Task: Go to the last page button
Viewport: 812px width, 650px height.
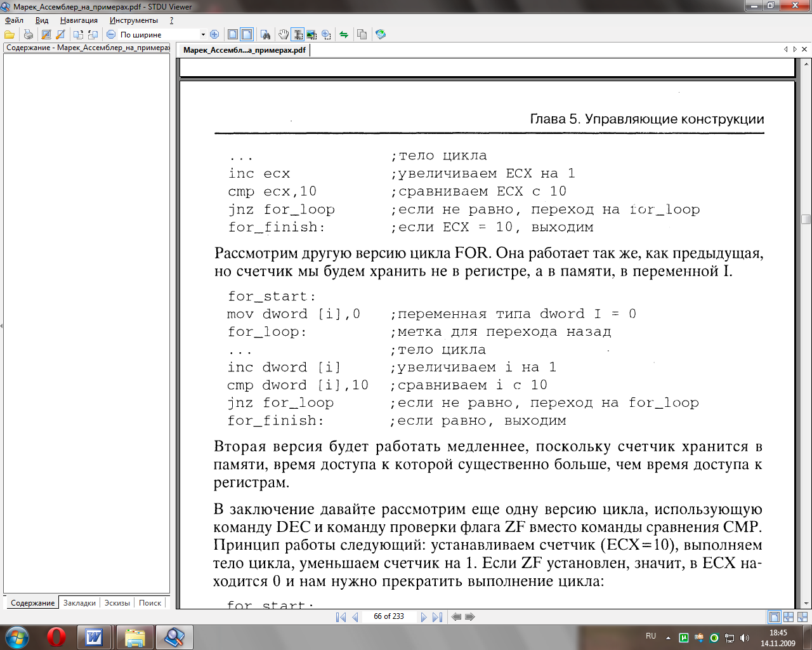Action: tap(437, 617)
